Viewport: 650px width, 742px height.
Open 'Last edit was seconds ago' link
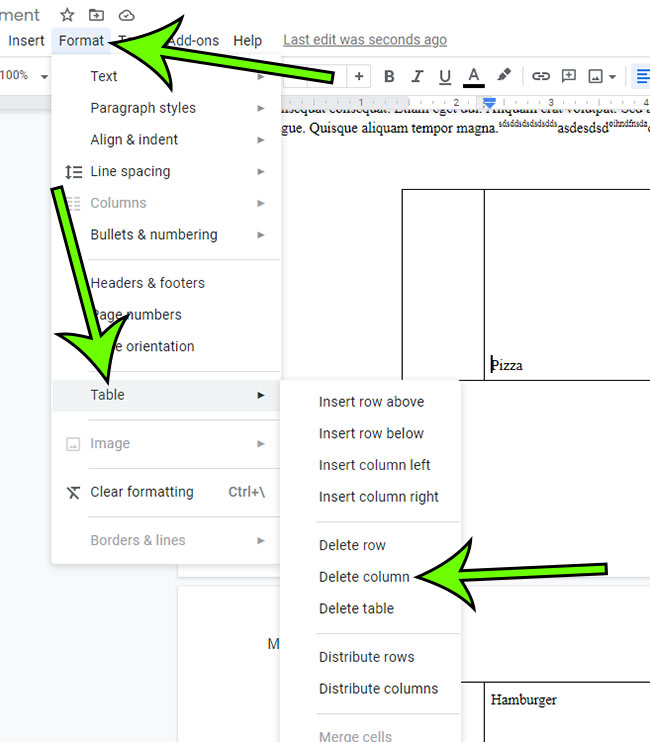365,40
